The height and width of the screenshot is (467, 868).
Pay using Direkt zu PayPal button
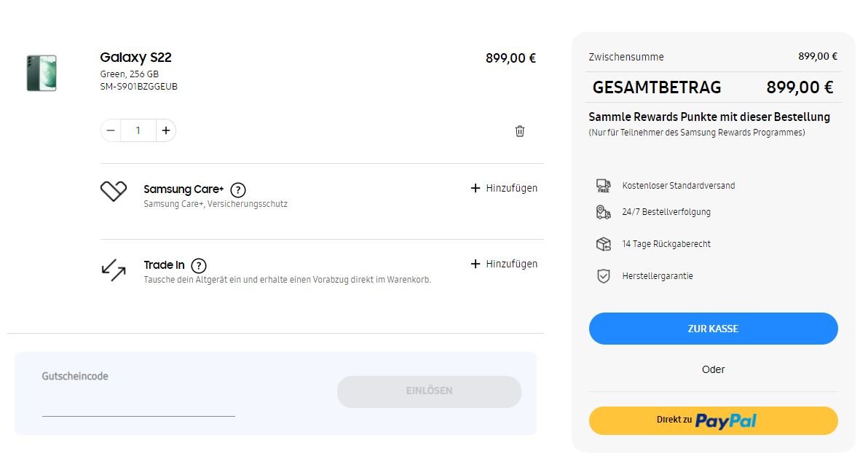point(713,420)
